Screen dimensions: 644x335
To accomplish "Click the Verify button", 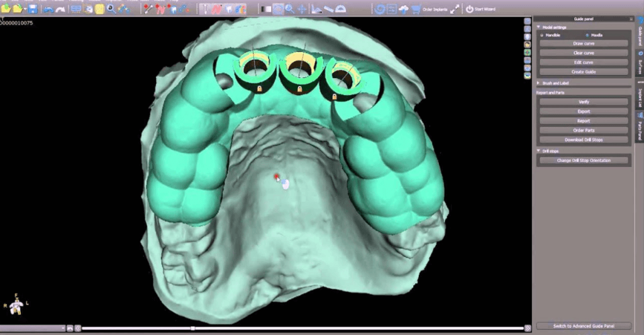I will point(584,102).
